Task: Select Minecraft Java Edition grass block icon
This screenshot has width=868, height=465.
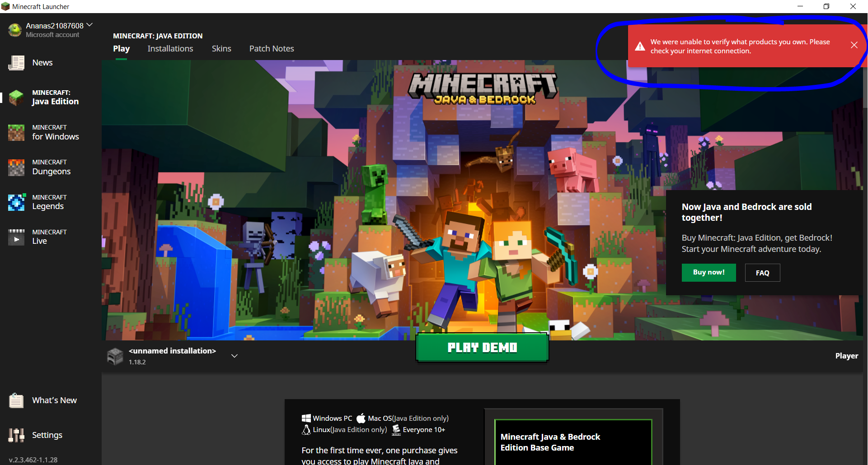Action: click(x=16, y=97)
